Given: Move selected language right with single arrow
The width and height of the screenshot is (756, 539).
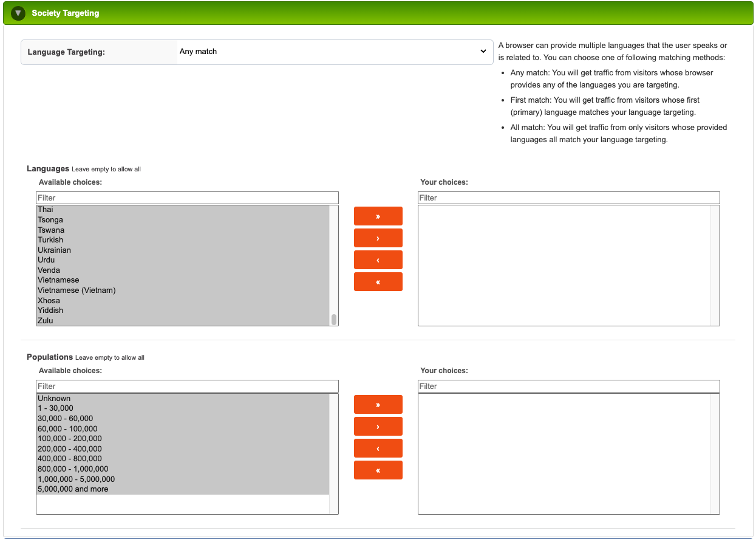Looking at the screenshot, I should point(378,238).
